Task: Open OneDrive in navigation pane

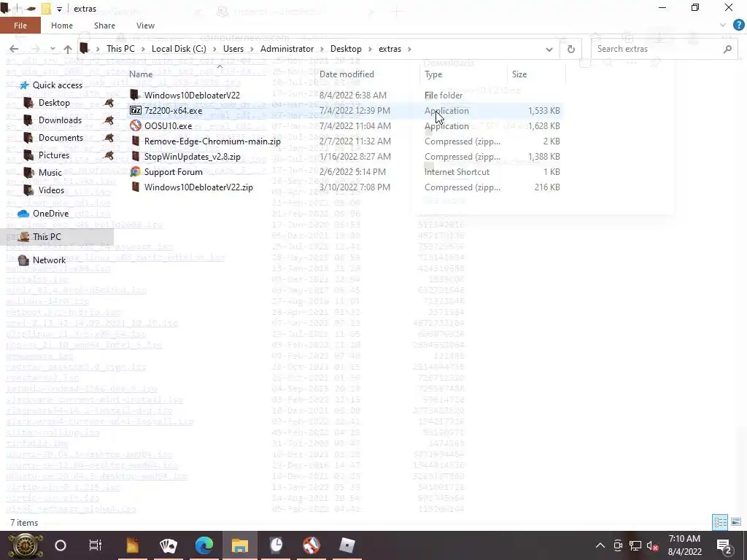Action: pos(50,214)
